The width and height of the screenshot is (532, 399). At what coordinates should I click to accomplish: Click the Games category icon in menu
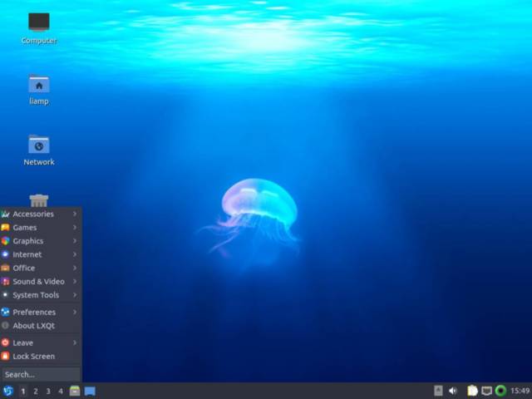5,227
